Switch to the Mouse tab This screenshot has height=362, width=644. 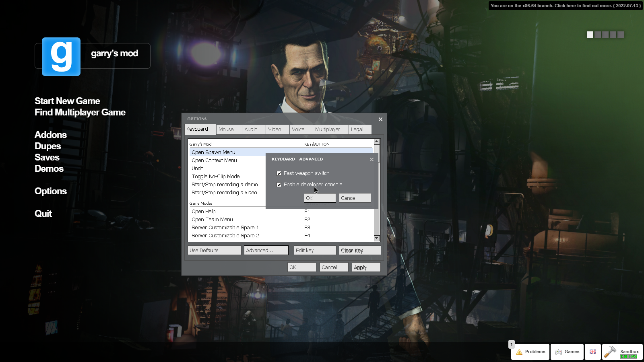(x=229, y=130)
